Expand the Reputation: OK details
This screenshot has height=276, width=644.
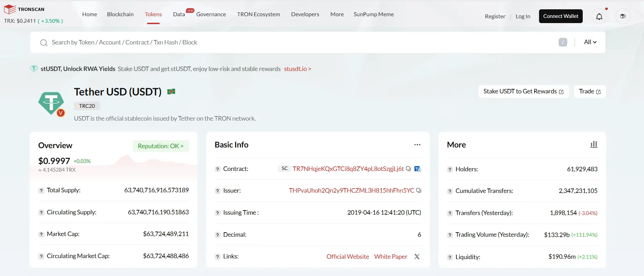(161, 146)
